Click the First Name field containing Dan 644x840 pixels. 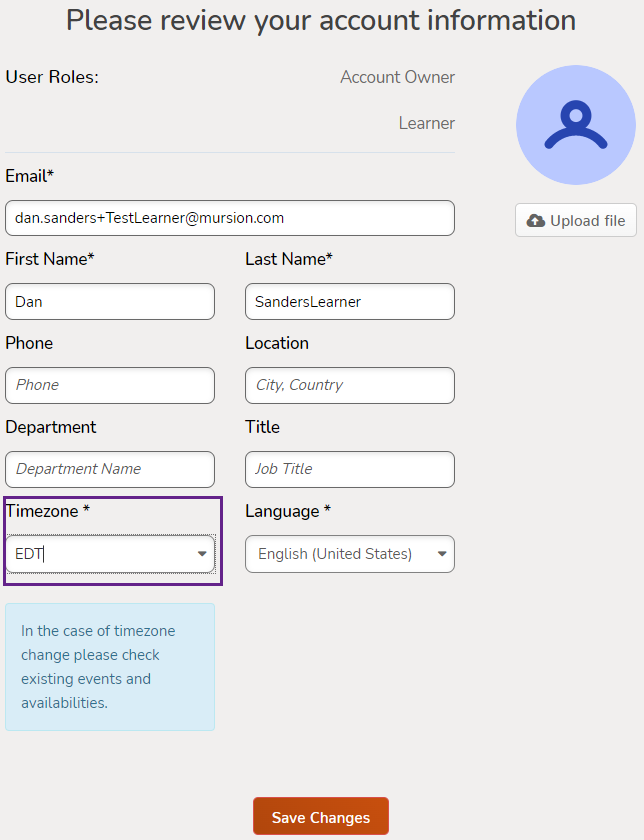110,301
